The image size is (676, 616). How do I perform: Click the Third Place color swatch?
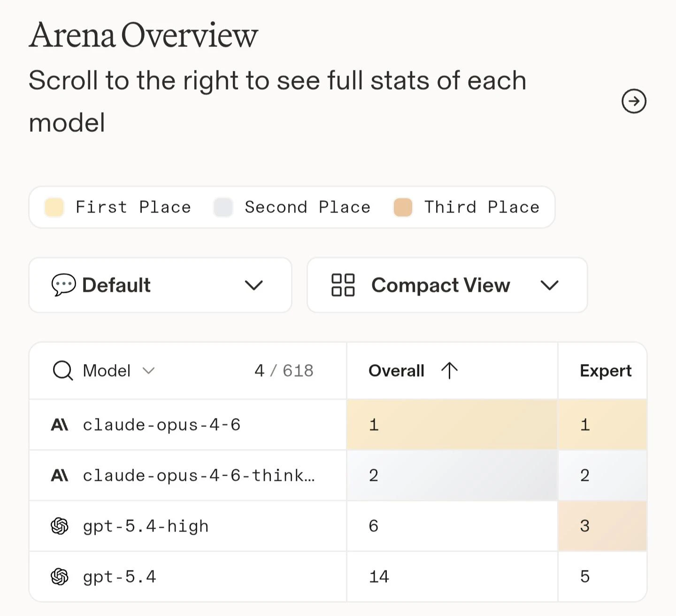tap(403, 207)
